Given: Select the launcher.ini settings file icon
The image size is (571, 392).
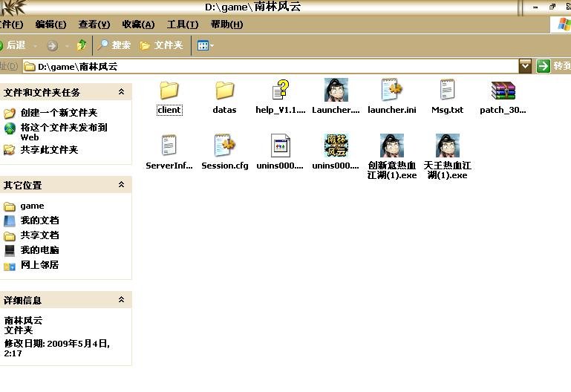Looking at the screenshot, I should [391, 90].
